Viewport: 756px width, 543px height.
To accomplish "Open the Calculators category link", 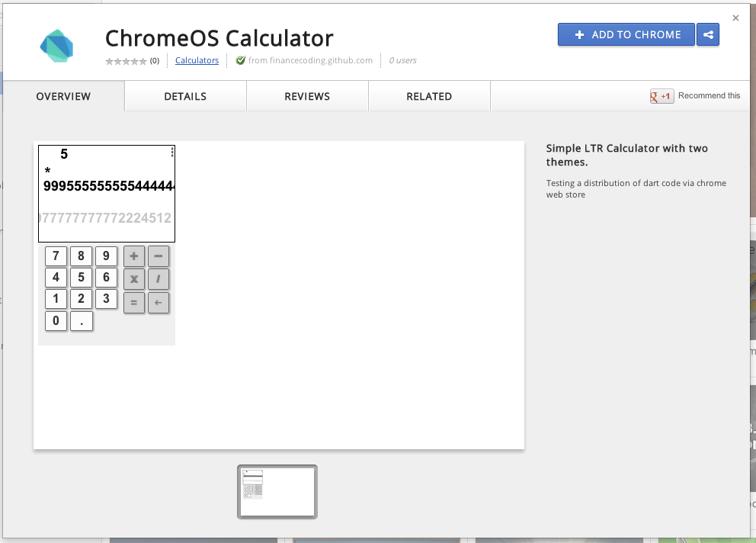I will pos(197,60).
